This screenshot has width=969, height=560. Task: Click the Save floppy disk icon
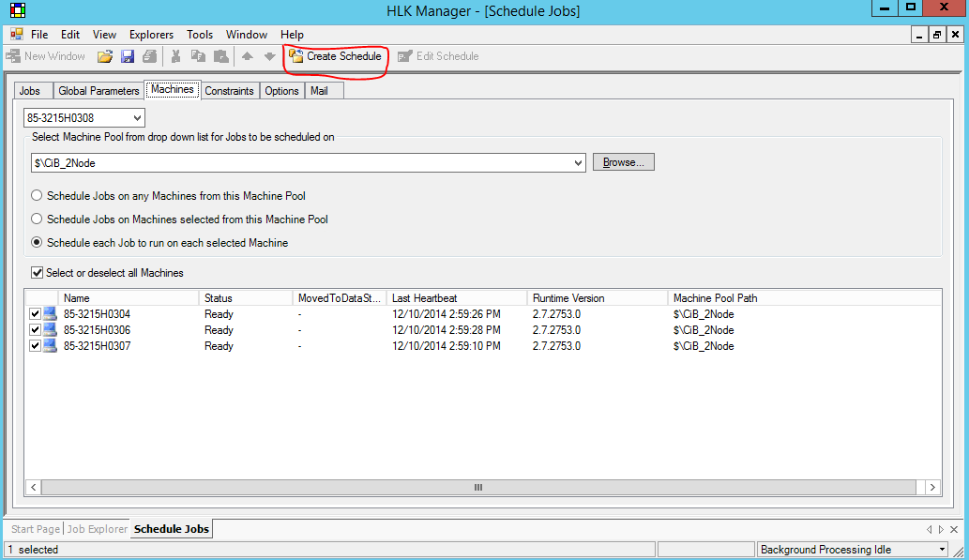pos(128,56)
